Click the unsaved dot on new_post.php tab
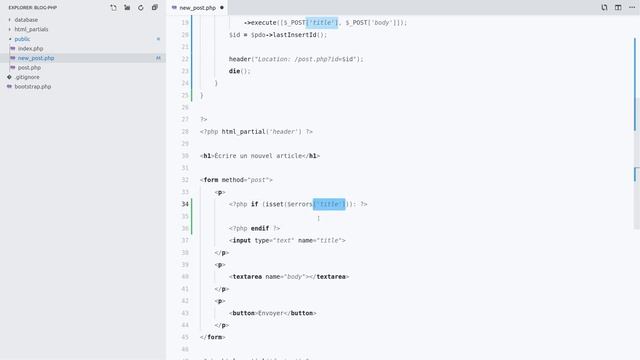 tap(222, 7)
